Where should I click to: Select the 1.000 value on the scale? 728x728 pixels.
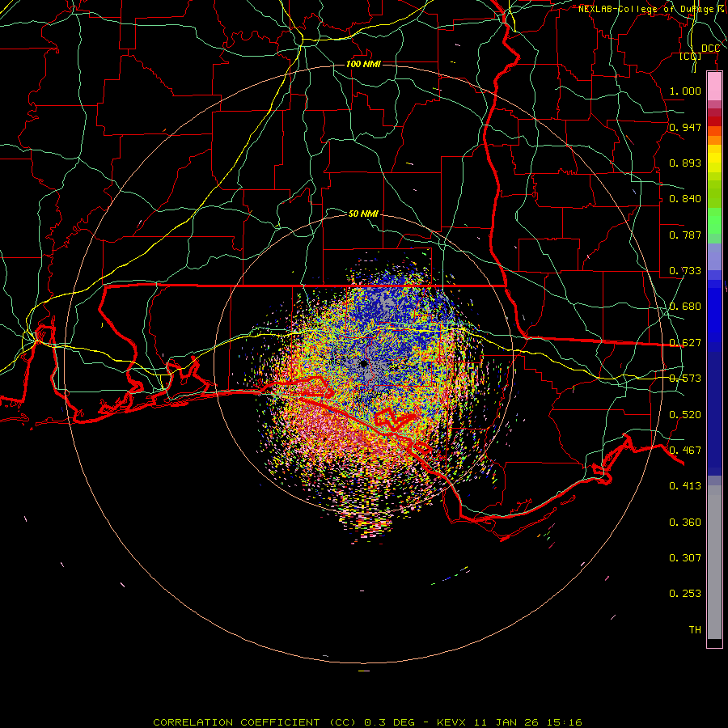click(685, 91)
